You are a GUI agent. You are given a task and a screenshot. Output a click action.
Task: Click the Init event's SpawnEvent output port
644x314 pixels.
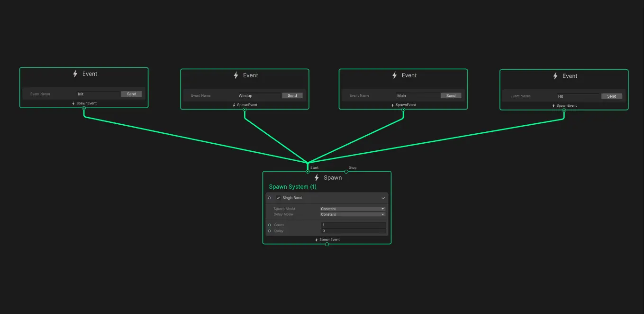click(84, 108)
